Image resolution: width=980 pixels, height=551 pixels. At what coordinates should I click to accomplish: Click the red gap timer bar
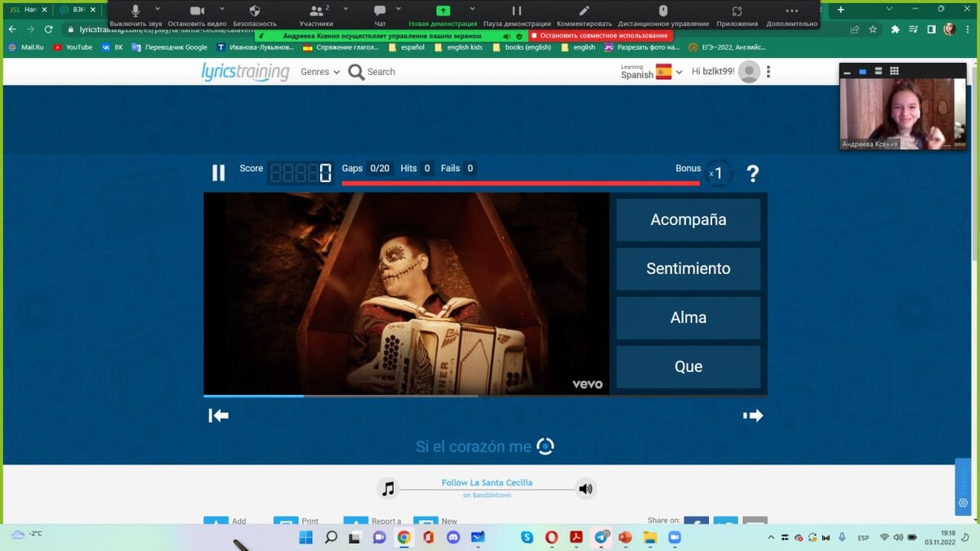(x=520, y=183)
